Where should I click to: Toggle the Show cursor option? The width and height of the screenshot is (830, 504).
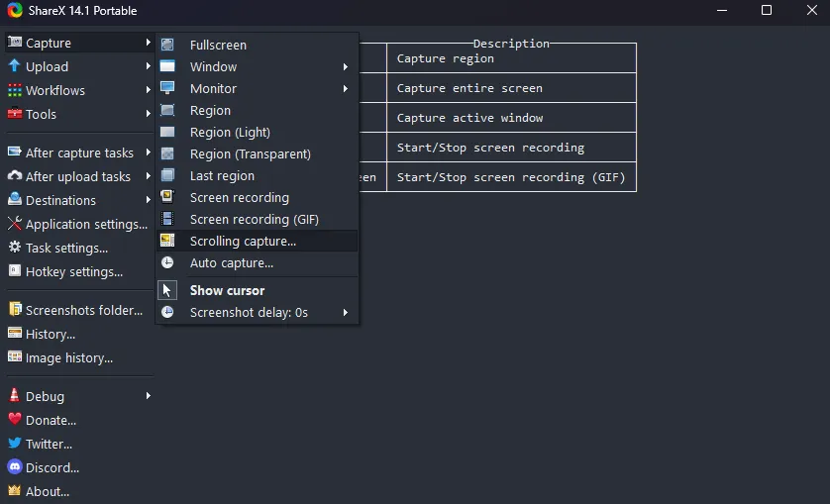tap(227, 290)
